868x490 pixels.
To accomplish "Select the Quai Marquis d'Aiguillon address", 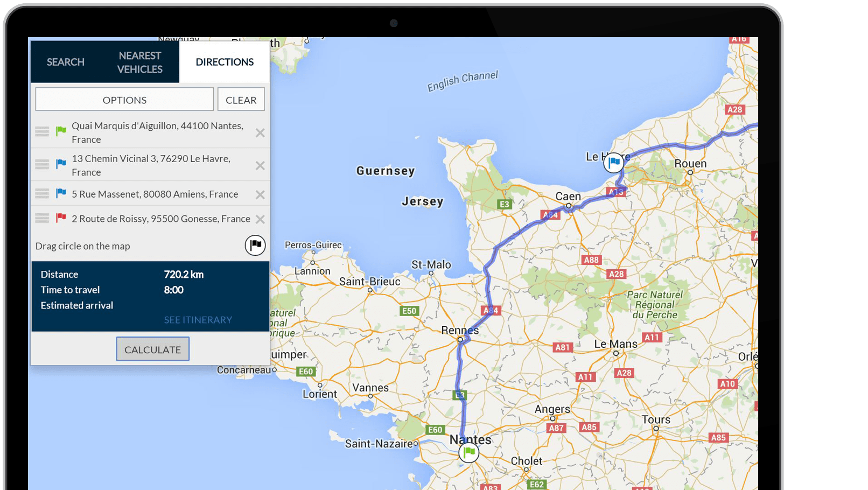I will point(158,132).
